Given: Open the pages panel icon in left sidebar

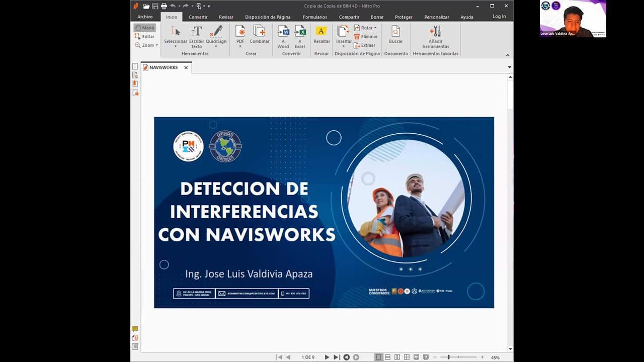Looking at the screenshot, I should click(x=134, y=66).
